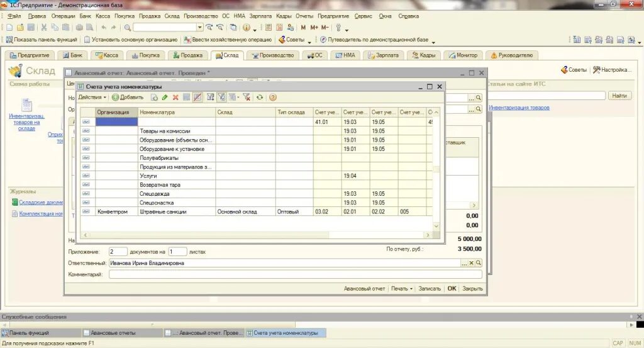Viewport: 644px width, 348px height.
Task: Click the Комментарий input field
Action: click(x=296, y=274)
